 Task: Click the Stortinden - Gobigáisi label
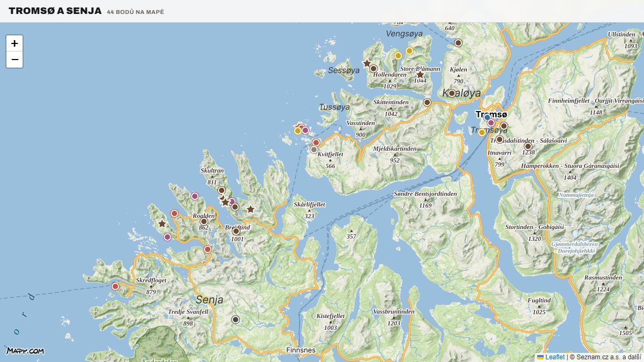(535, 227)
